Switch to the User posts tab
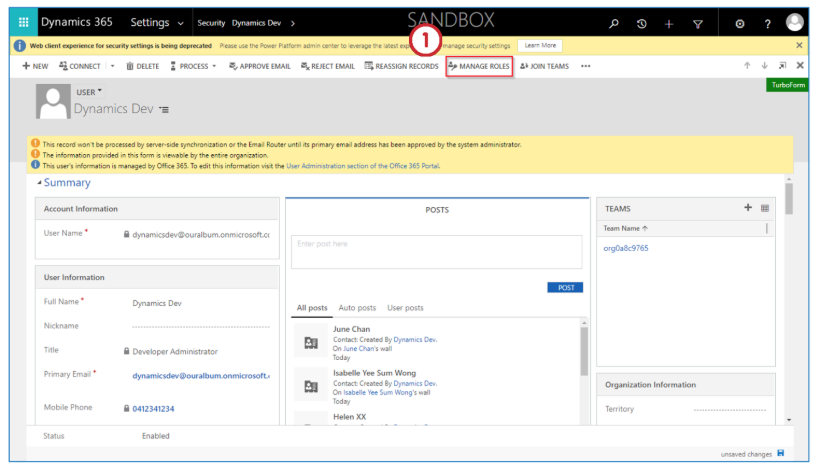Viewport: 822px width, 472px height. (x=405, y=308)
